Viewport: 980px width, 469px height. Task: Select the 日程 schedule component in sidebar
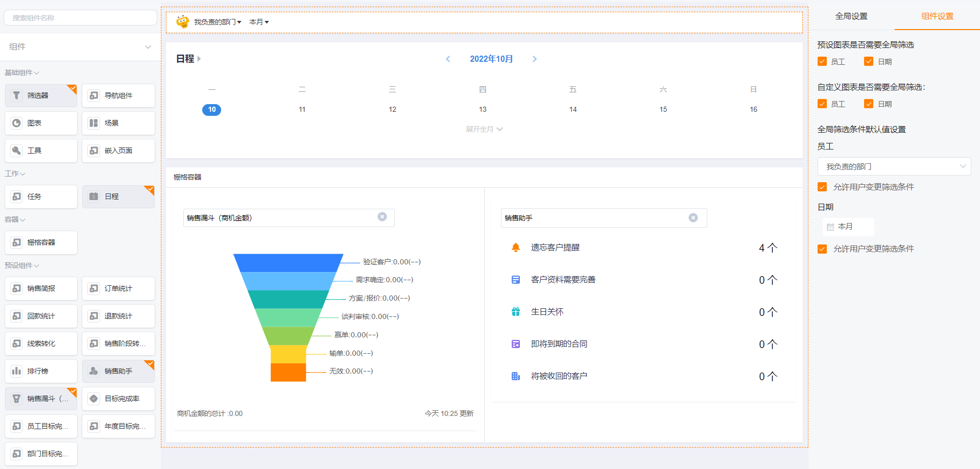click(x=118, y=196)
